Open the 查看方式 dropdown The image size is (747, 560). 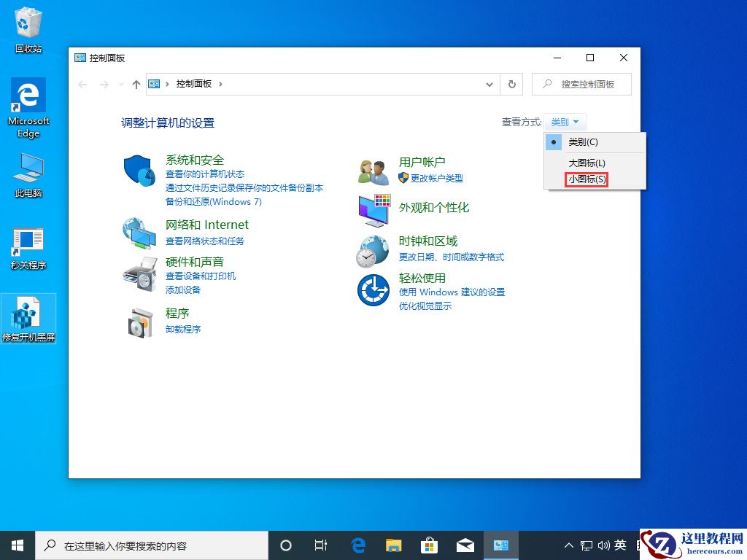tap(565, 121)
